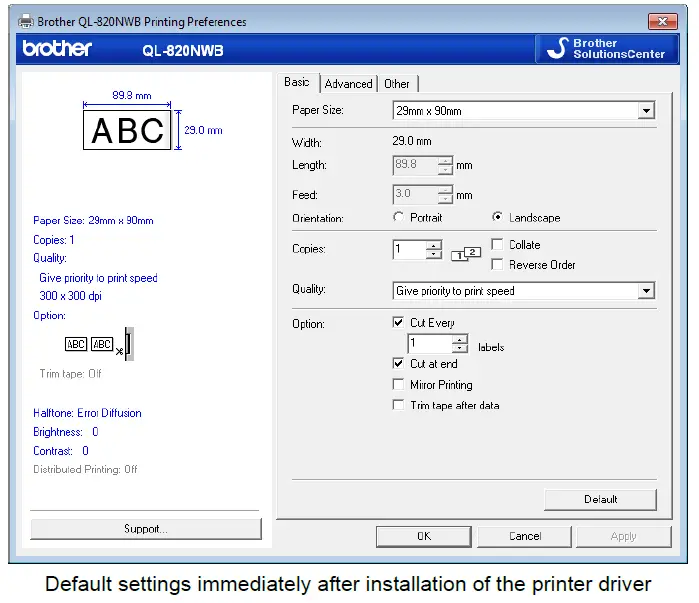This screenshot has height=603, width=699.
Task: Enable Trim tape after data
Action: tap(399, 405)
